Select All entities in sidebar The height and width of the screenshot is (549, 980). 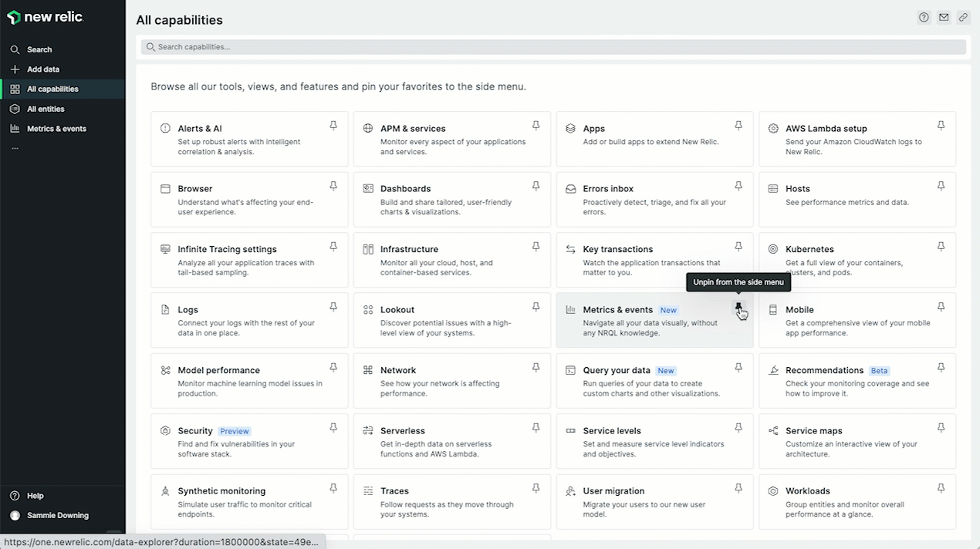point(46,109)
